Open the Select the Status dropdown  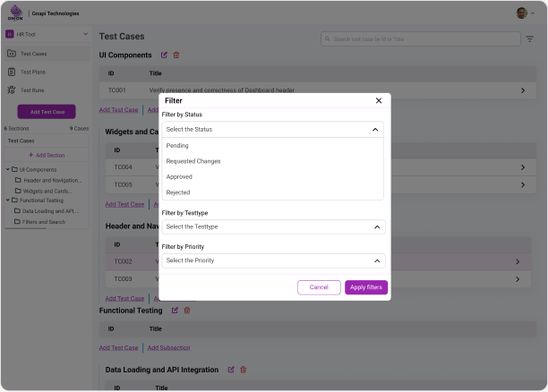click(x=272, y=129)
